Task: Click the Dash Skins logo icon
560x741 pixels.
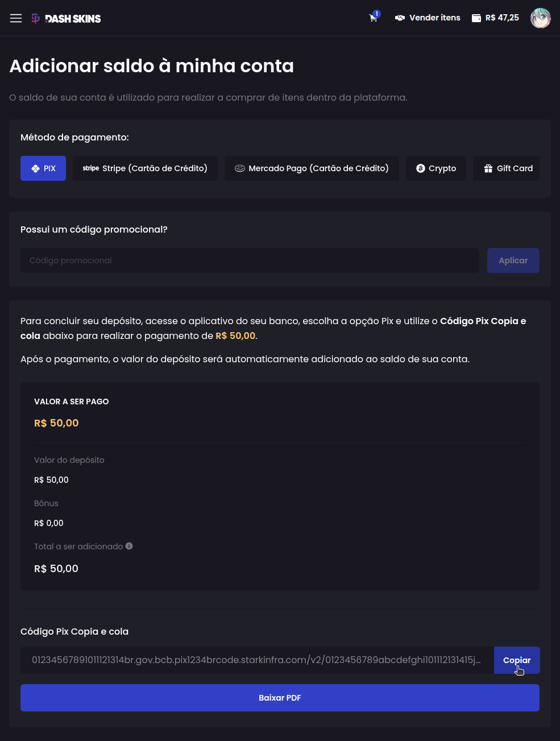Action: point(35,18)
